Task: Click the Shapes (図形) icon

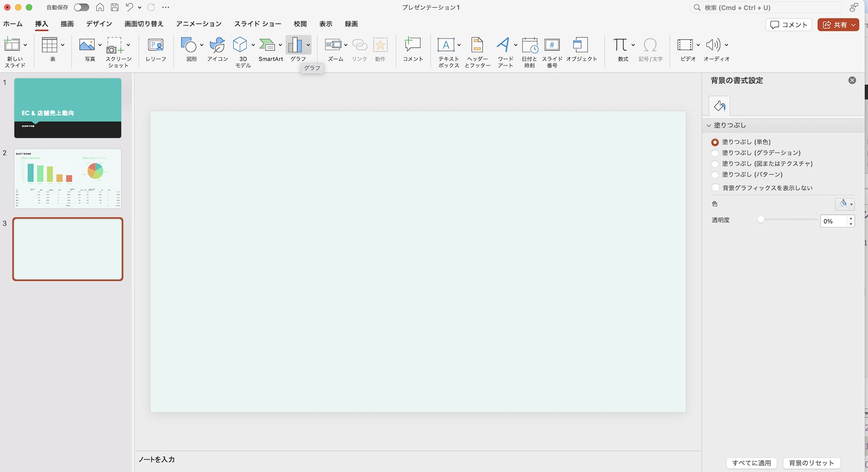Action: (188, 45)
